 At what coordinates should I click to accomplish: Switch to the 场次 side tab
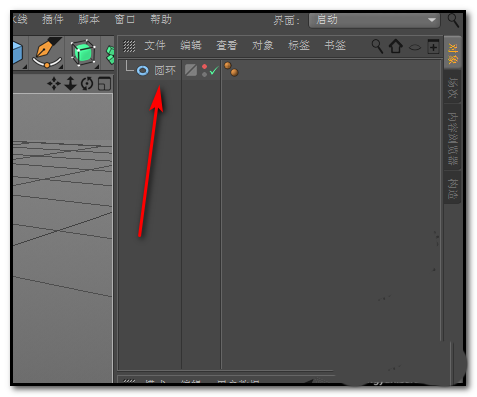[x=453, y=87]
